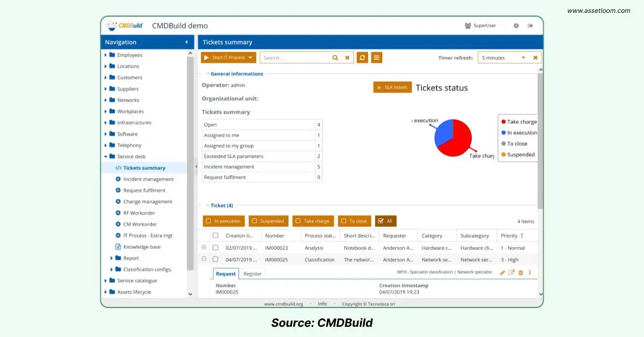The image size is (644, 337).
Task: Select Incident management in the navigation tree
Action: (x=148, y=179)
